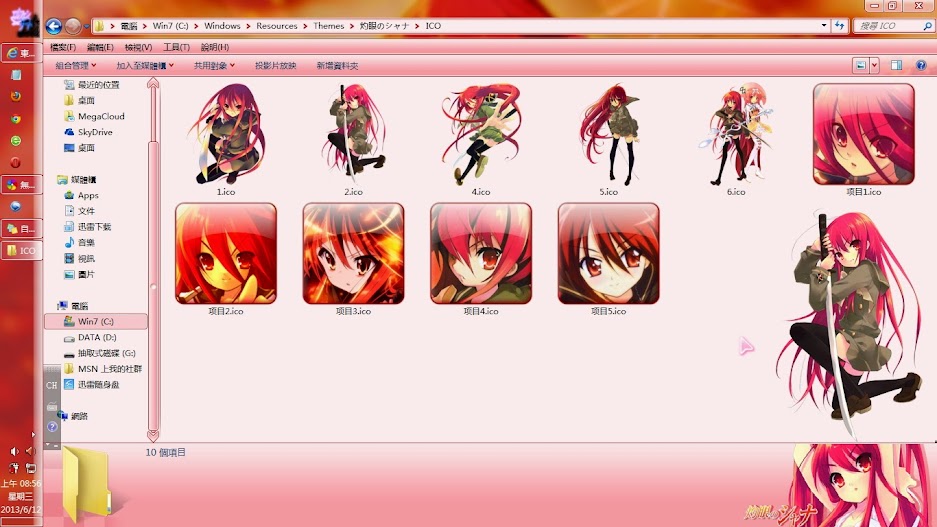This screenshot has height=527, width=937.
Task: Open Apps library in navigation pane
Action: (81, 195)
